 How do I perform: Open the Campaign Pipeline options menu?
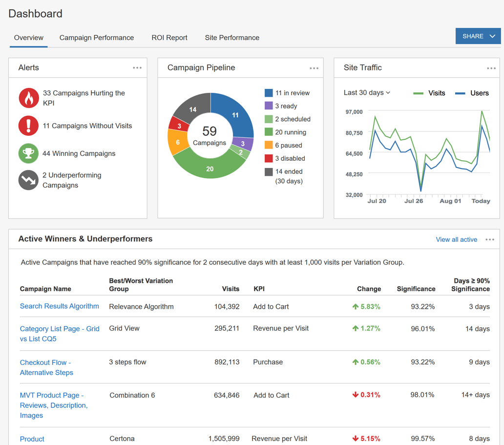pyautogui.click(x=314, y=68)
